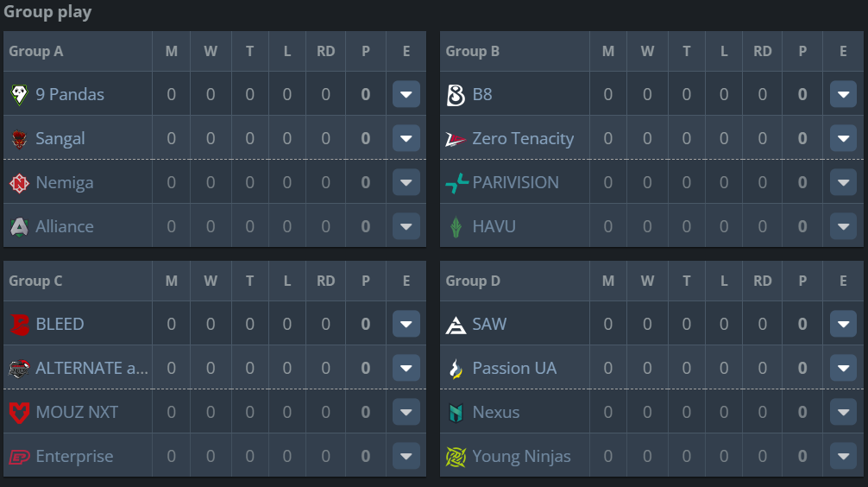Expand the HAVU row dropdown
Image resolution: width=868 pixels, height=487 pixels.
point(842,226)
